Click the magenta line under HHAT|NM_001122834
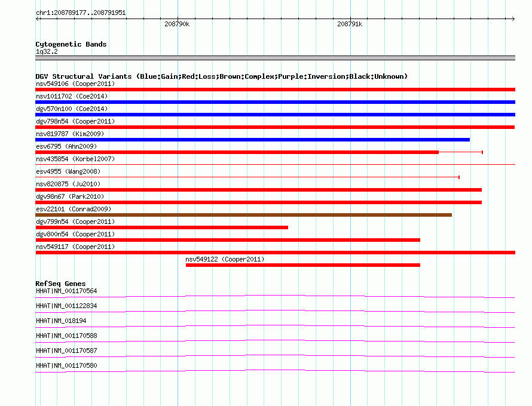The height and width of the screenshot is (406, 532). (x=275, y=312)
